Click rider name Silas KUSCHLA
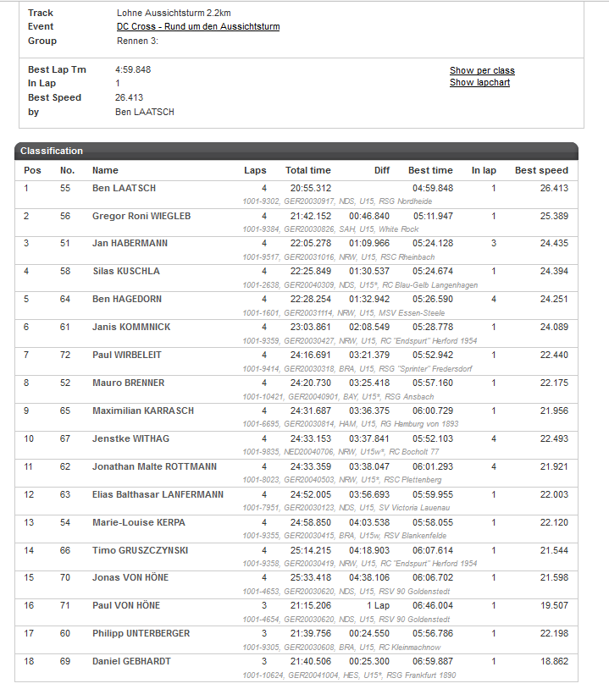 125,272
